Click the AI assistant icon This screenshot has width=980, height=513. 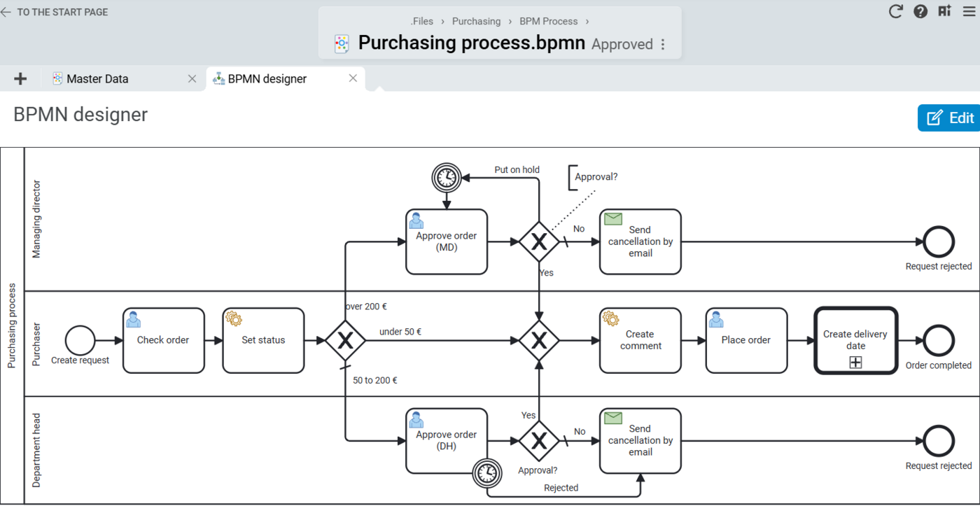point(945,11)
